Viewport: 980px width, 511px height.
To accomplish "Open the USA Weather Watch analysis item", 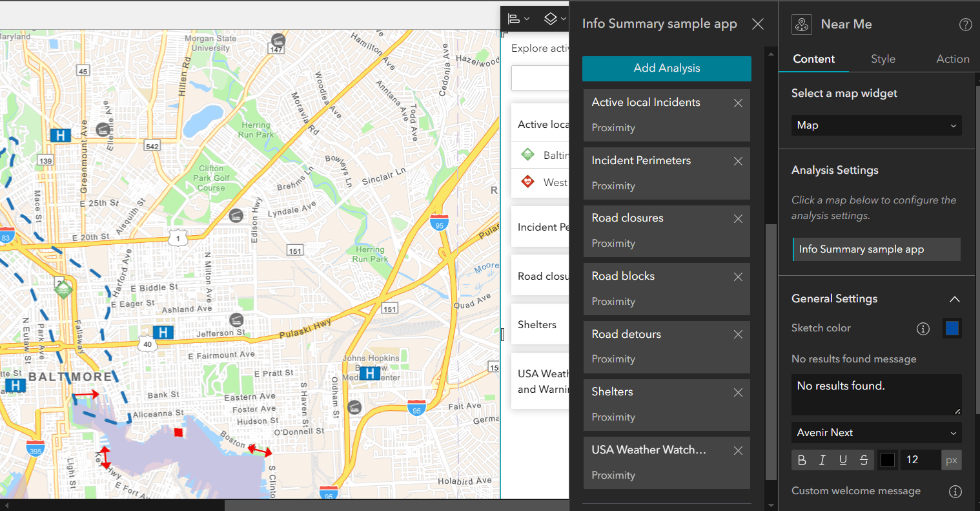I will click(666, 463).
